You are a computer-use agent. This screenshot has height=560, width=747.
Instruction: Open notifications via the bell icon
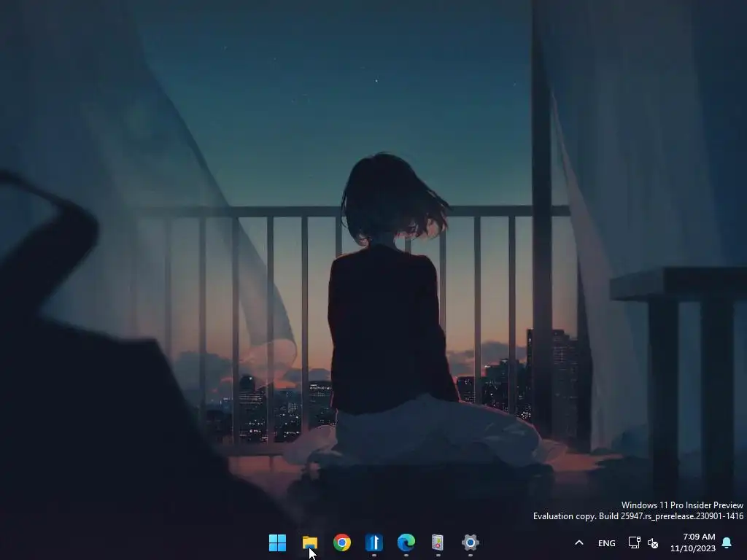tap(727, 542)
